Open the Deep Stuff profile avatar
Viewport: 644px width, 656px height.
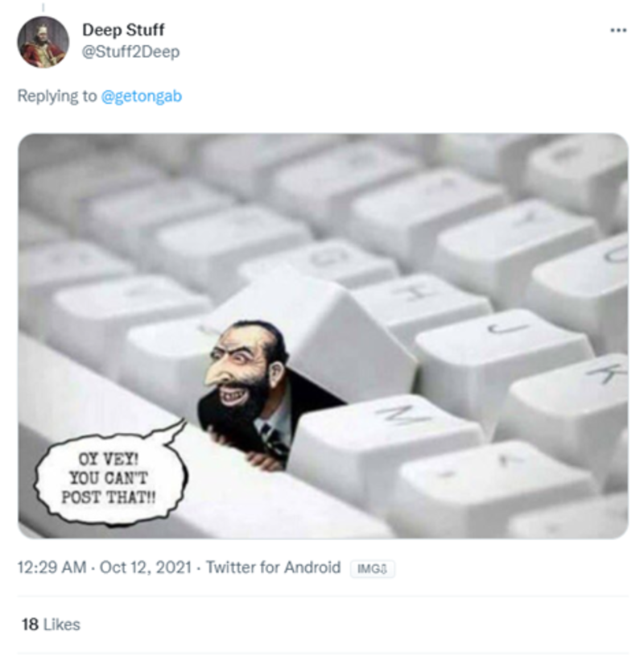click(x=43, y=42)
